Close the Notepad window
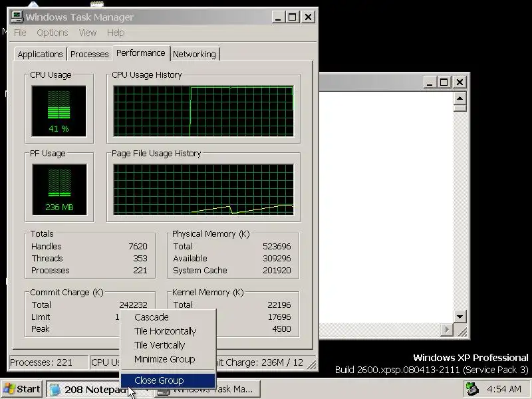Image resolution: width=532 pixels, height=399 pixels. pyautogui.click(x=460, y=82)
